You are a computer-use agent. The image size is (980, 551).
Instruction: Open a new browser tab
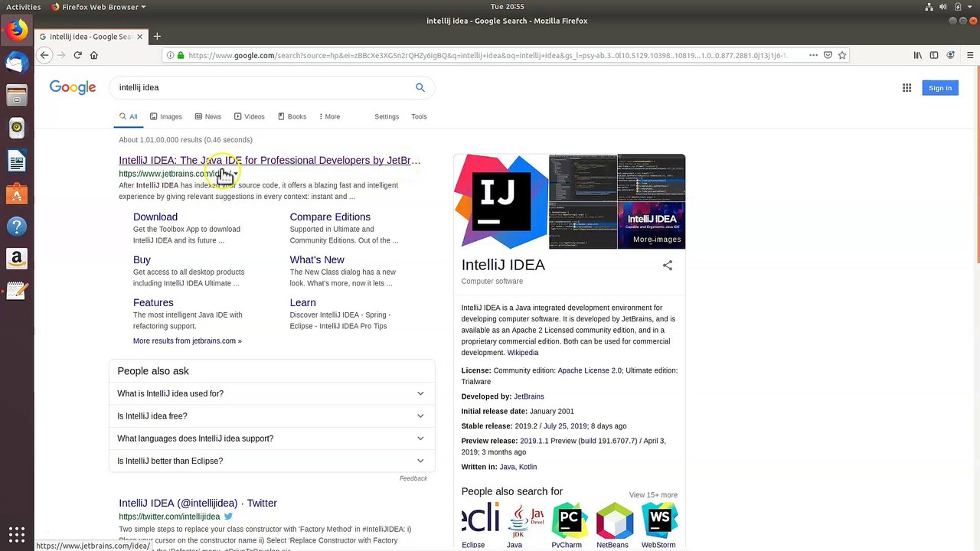click(157, 36)
